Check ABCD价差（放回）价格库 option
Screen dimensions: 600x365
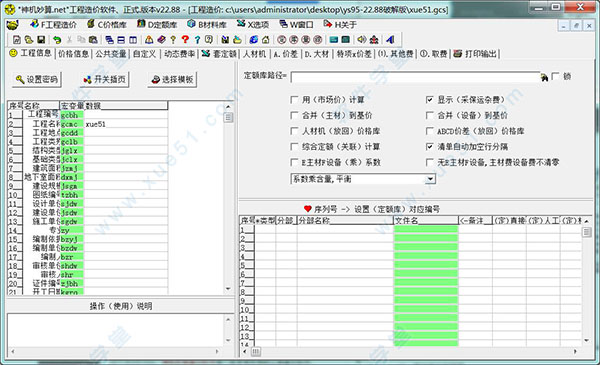tap(430, 131)
